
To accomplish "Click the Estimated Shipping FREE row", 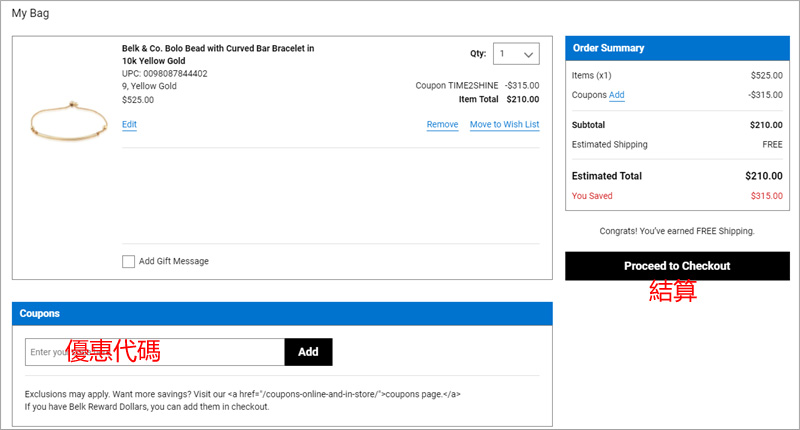I will click(676, 145).
